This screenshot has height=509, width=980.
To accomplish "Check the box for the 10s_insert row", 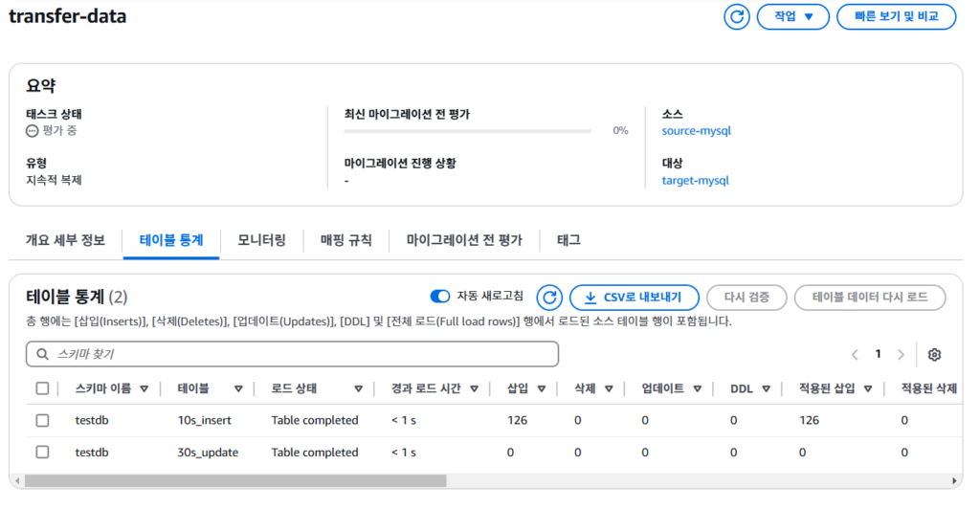I will click(42, 420).
